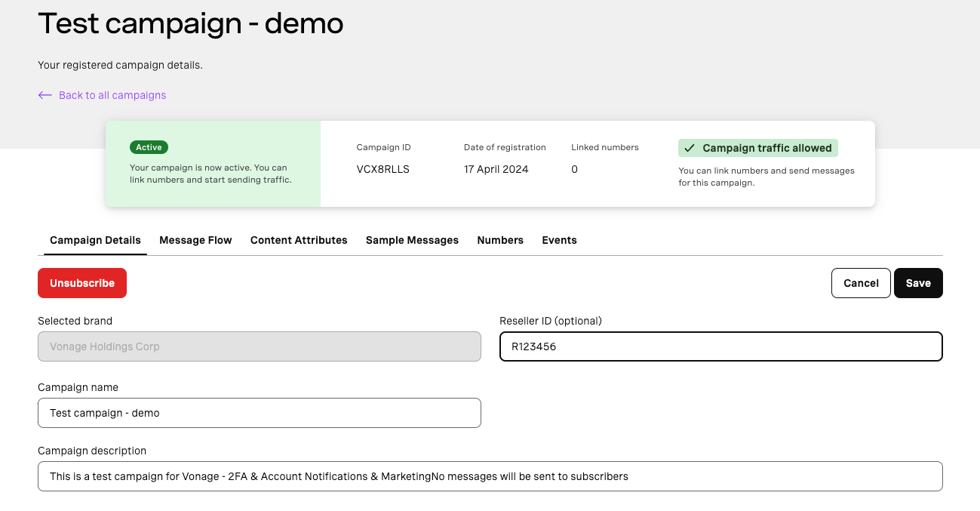Open the Events tab

(559, 240)
